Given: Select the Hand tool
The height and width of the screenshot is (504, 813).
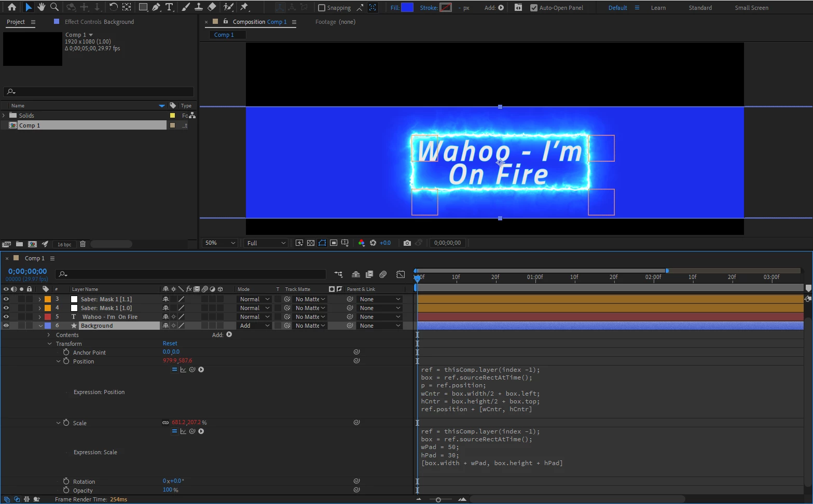Looking at the screenshot, I should 42,7.
